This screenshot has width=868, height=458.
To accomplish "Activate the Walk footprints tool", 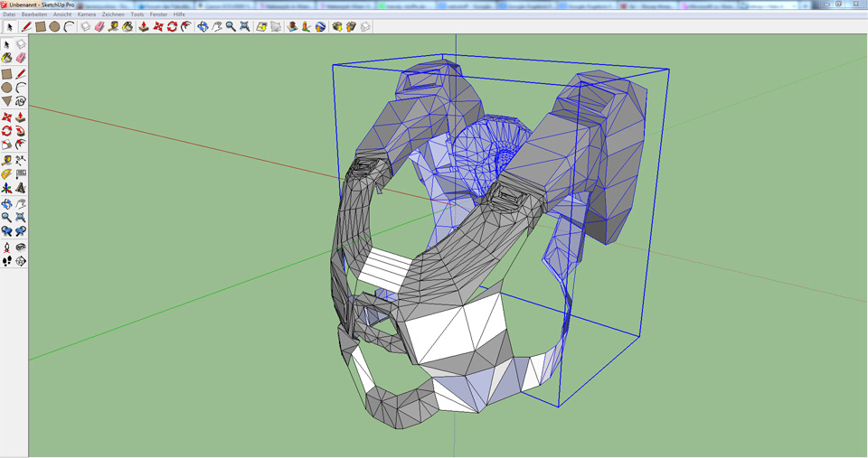I will coord(6,261).
